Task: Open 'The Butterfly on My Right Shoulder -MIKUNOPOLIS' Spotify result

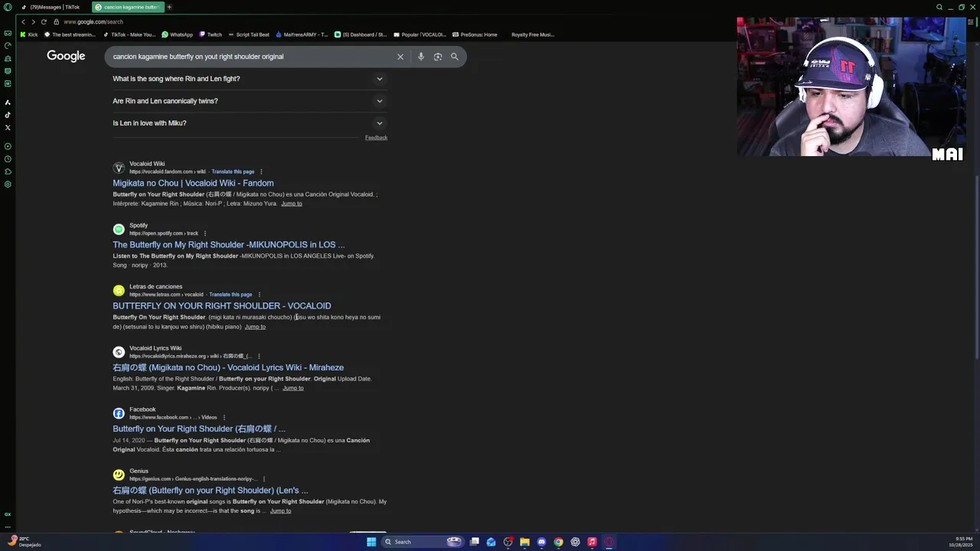Action: (229, 245)
